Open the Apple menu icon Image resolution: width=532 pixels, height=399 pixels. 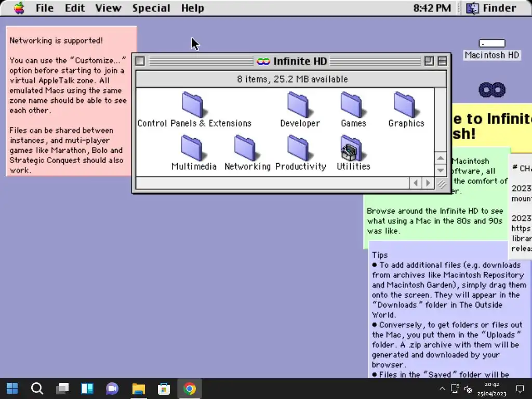click(19, 8)
